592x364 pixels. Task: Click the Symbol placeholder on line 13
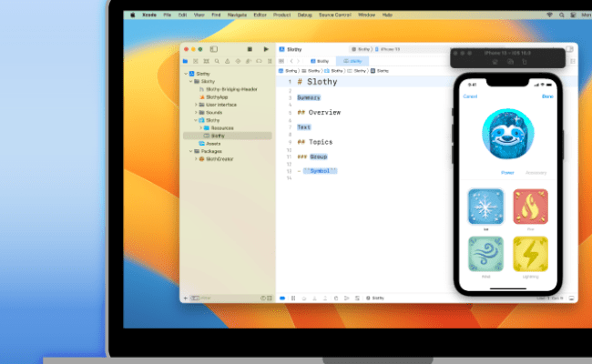(x=320, y=171)
